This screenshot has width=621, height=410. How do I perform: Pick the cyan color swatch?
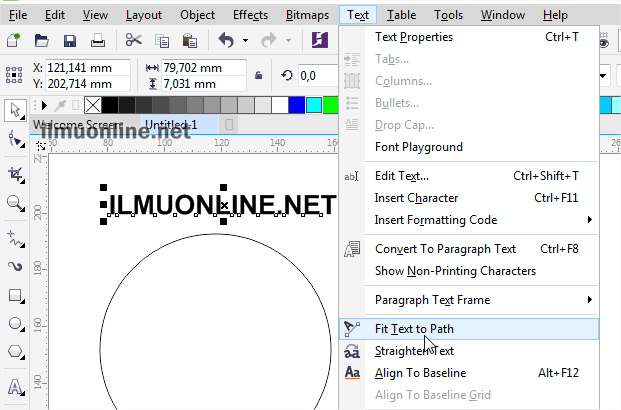coord(314,105)
